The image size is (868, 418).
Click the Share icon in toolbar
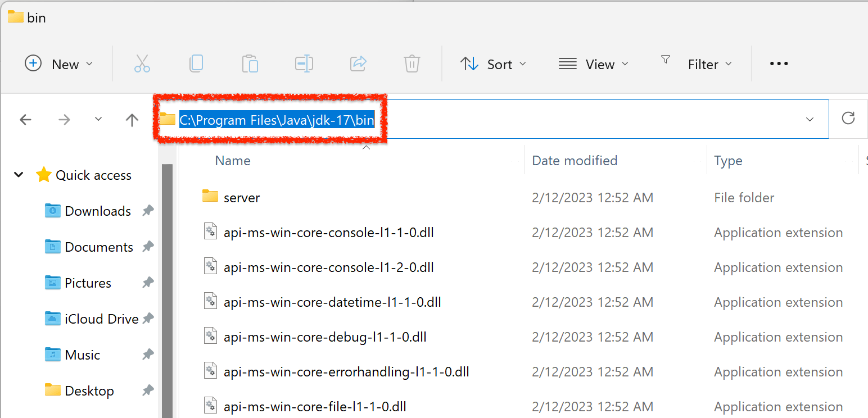coord(358,63)
